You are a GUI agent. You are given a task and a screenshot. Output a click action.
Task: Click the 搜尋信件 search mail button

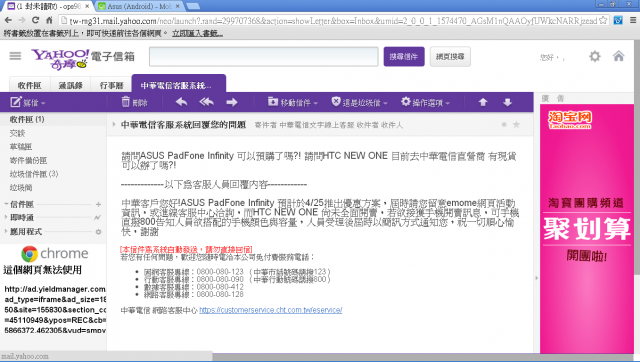[x=404, y=57]
